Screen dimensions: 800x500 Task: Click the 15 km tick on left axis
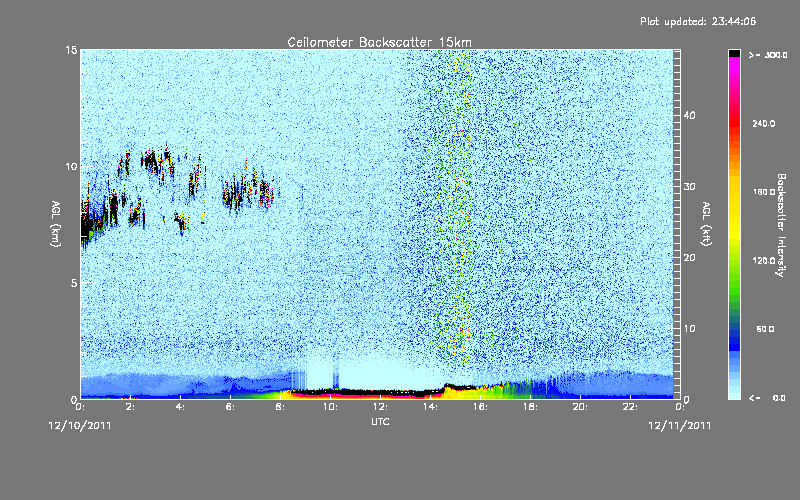point(71,50)
